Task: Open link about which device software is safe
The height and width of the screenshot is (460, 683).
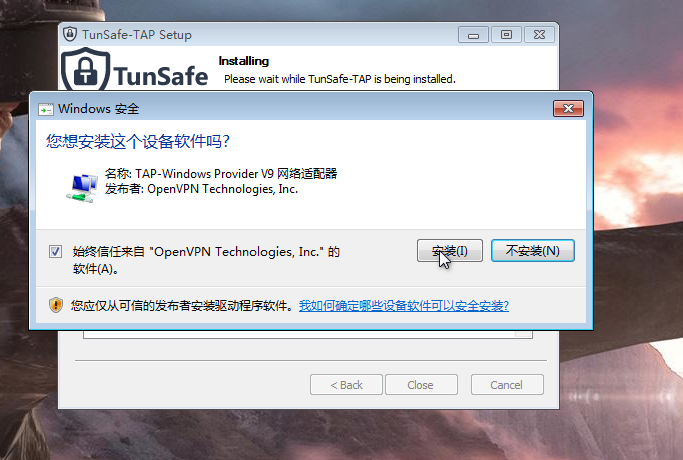Action: coord(404,306)
